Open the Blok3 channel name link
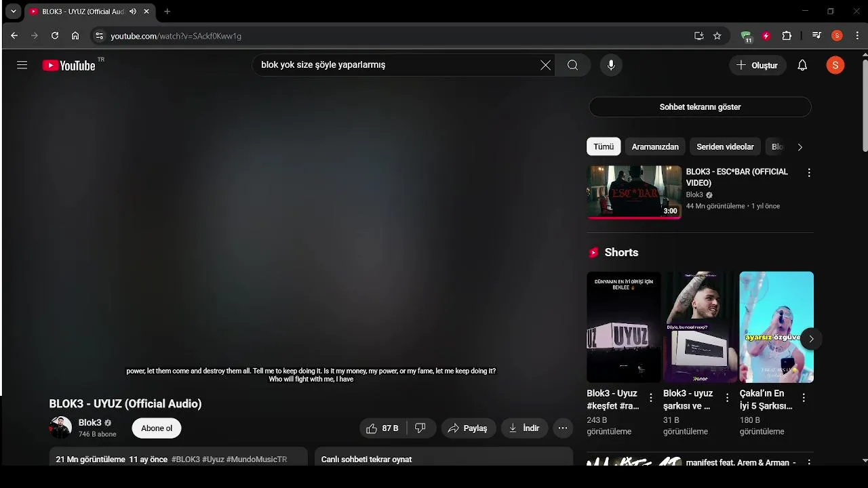Screen dimensions: 868x488 90,422
